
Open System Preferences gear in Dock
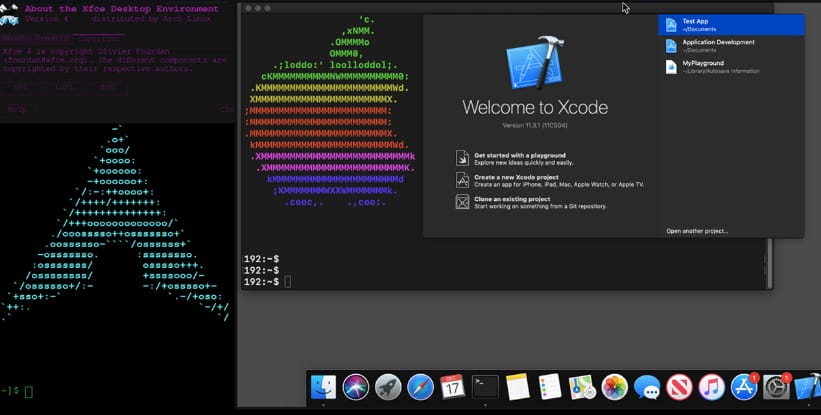click(776, 388)
